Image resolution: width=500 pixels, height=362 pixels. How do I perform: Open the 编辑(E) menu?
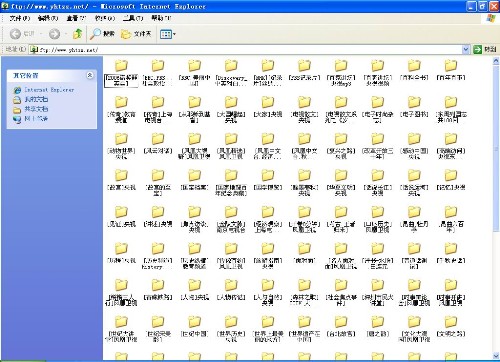coord(48,18)
